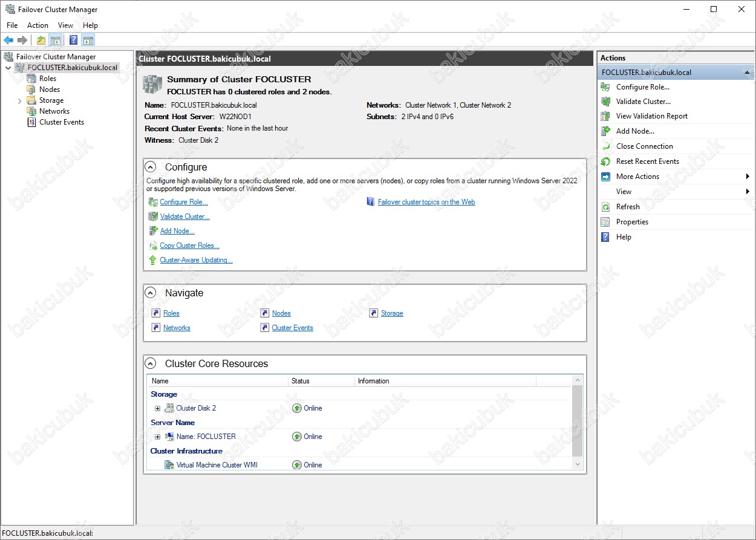Expand the Storage node in the tree

tap(19, 100)
